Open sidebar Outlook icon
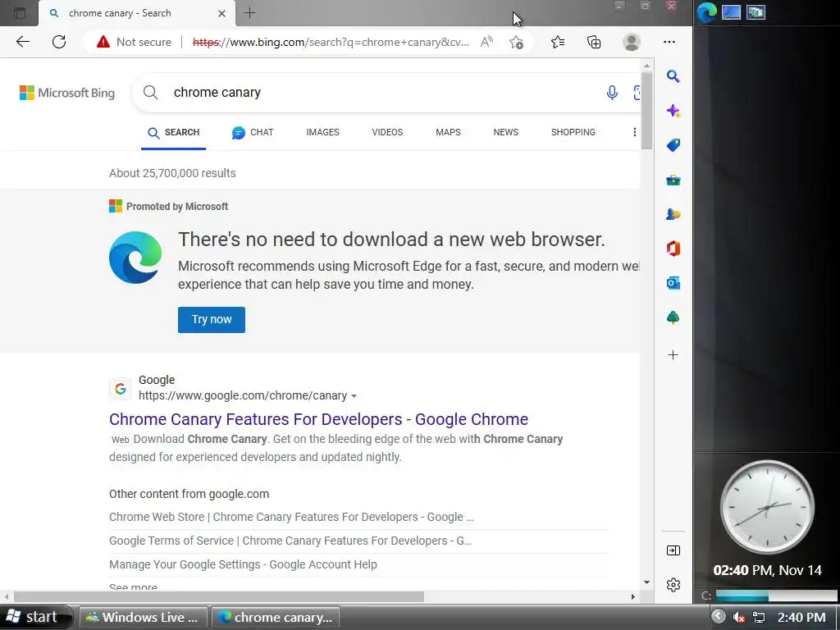 [673, 283]
